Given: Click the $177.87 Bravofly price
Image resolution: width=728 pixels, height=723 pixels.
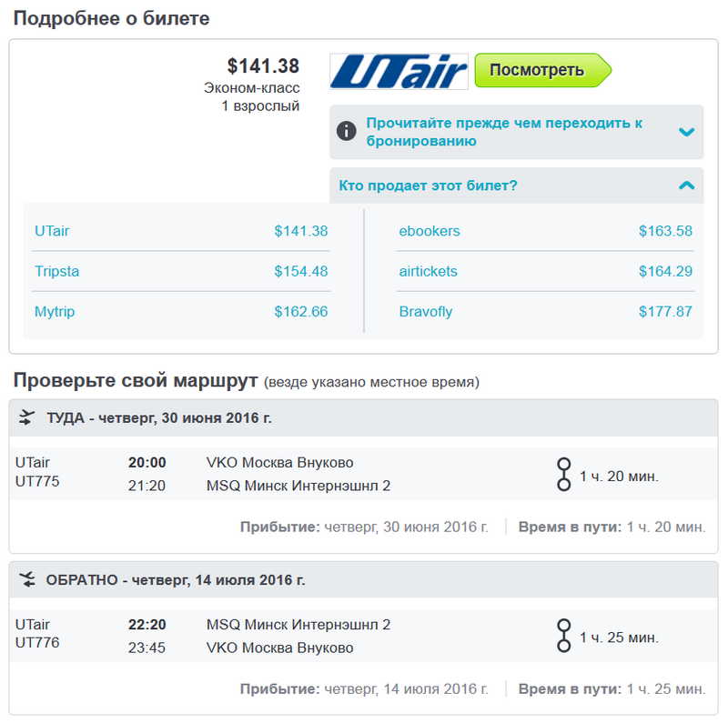Looking at the screenshot, I should [x=665, y=311].
